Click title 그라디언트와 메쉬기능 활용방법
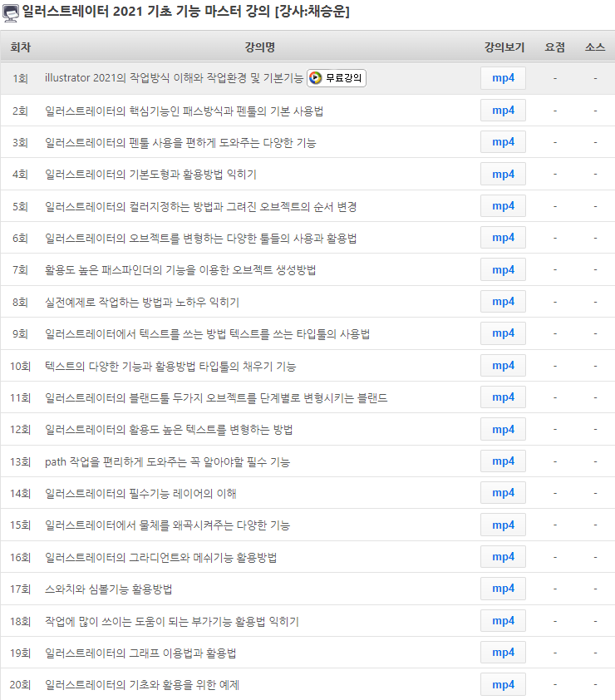615x700 pixels. (160, 558)
